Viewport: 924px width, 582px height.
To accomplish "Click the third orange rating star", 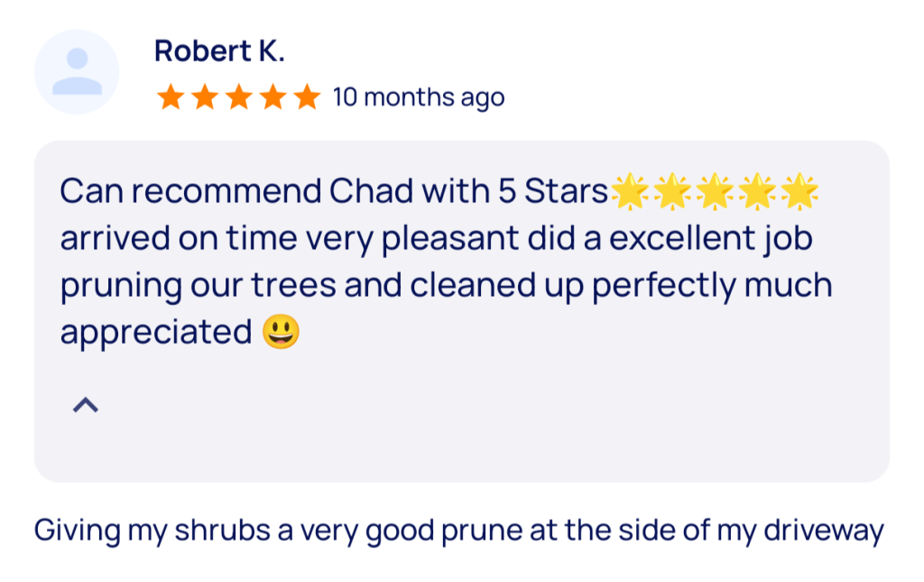I will click(x=238, y=97).
